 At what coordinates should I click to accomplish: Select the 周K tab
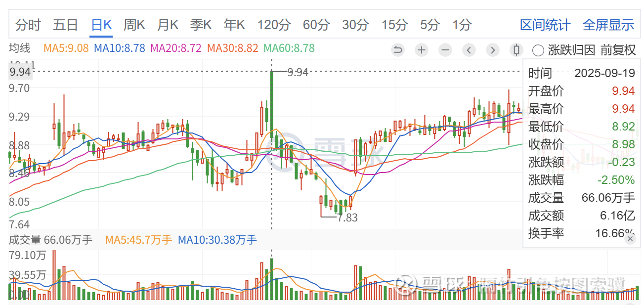click(x=134, y=25)
